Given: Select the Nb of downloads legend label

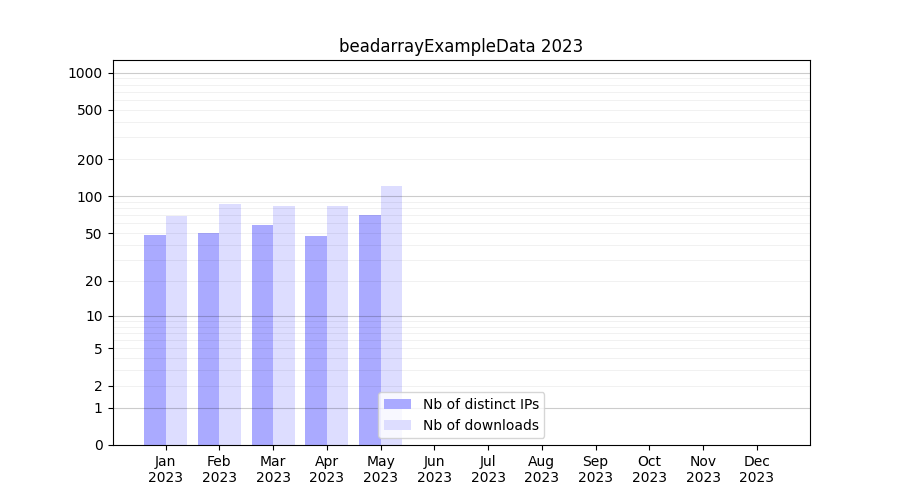Looking at the screenshot, I should [480, 425].
